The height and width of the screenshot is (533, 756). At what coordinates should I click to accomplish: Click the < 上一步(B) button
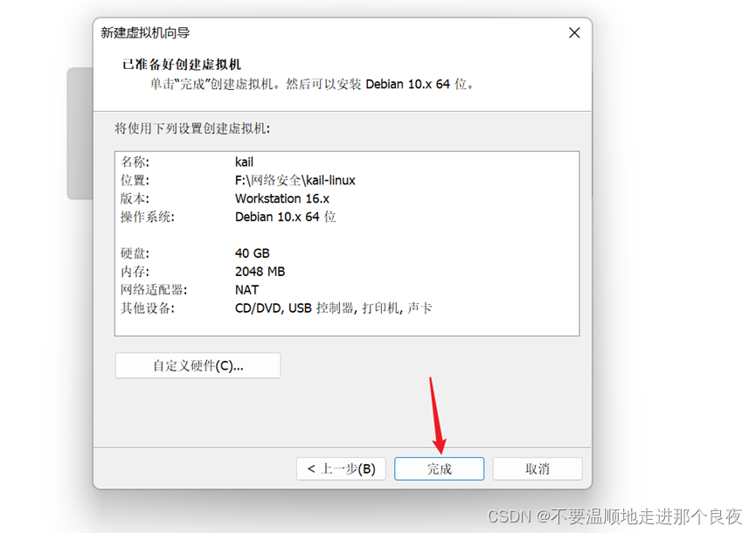(x=341, y=468)
